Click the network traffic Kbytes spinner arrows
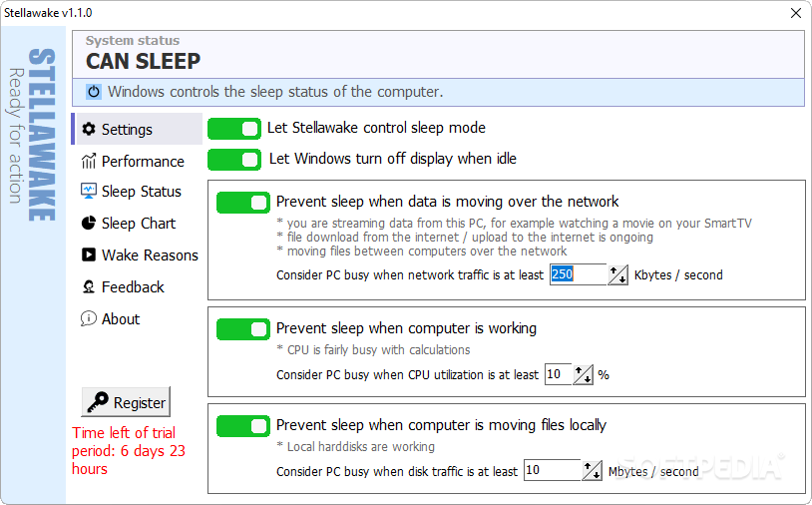The image size is (812, 505). pyautogui.click(x=617, y=274)
